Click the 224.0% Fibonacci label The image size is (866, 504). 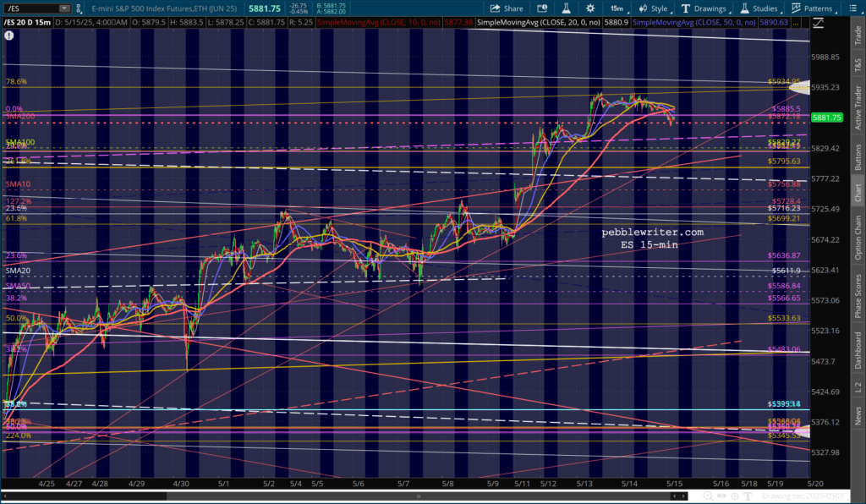click(x=19, y=436)
